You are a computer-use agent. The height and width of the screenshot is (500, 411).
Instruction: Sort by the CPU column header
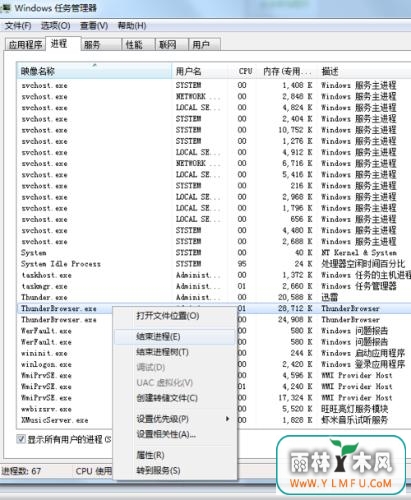(245, 71)
